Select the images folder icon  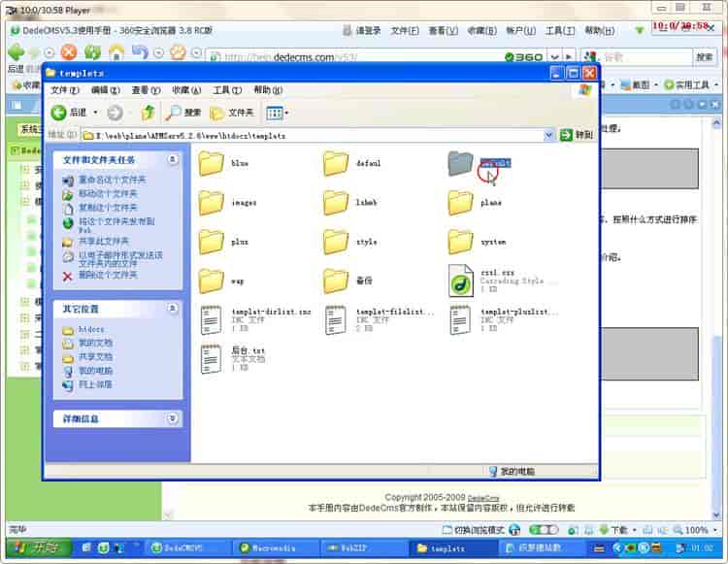click(x=212, y=203)
